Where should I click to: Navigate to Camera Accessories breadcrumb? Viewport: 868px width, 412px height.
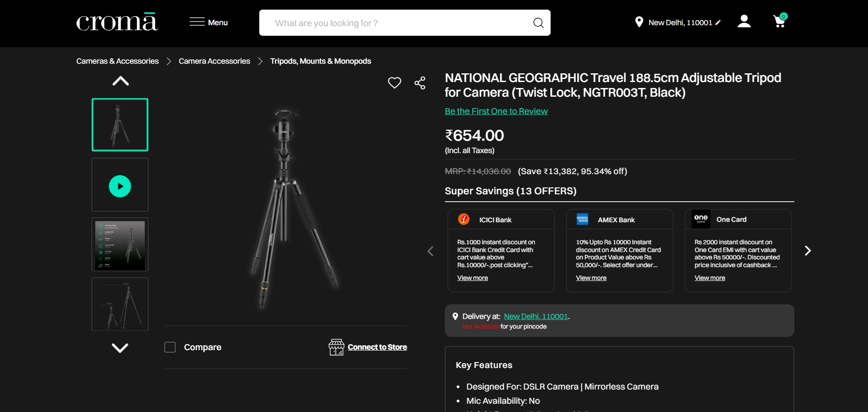(214, 61)
